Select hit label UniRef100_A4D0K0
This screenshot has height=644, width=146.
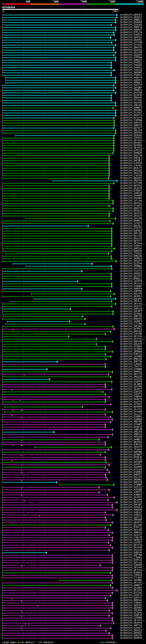coord(131,80)
